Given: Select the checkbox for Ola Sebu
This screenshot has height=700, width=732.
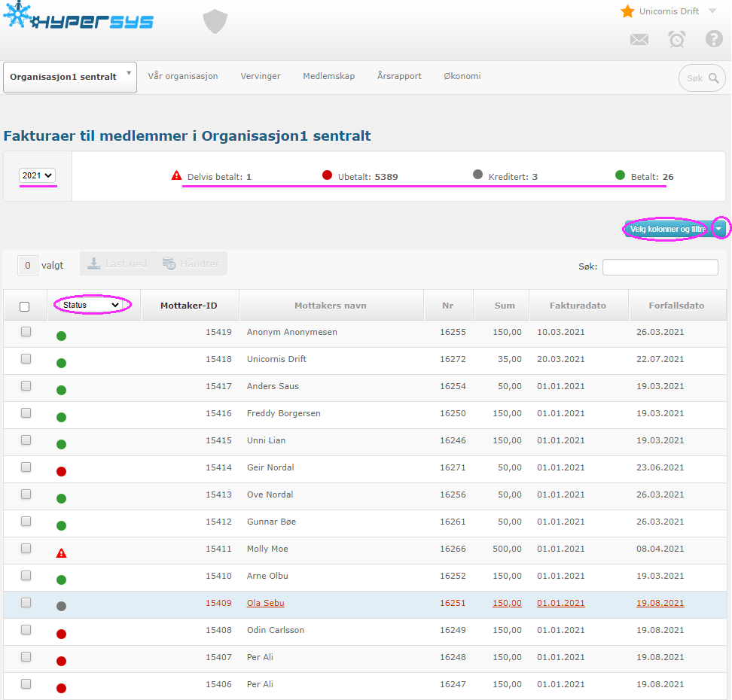Looking at the screenshot, I should point(26,602).
